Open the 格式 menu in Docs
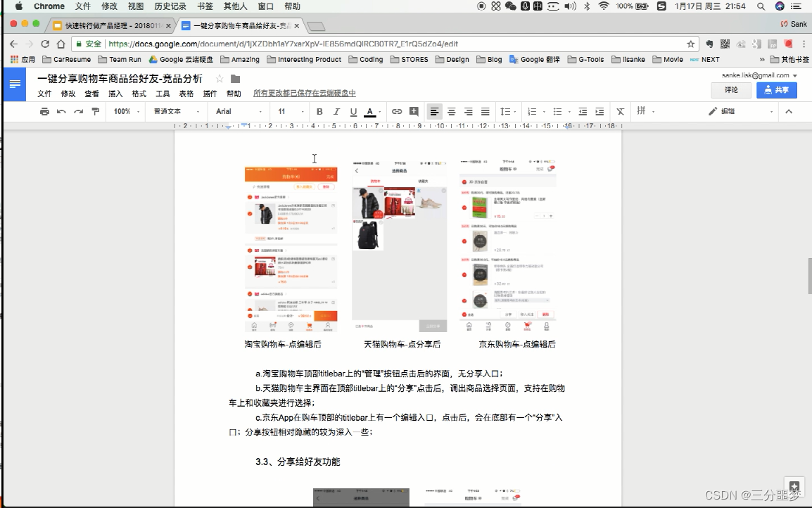The width and height of the screenshot is (812, 508). click(x=139, y=94)
